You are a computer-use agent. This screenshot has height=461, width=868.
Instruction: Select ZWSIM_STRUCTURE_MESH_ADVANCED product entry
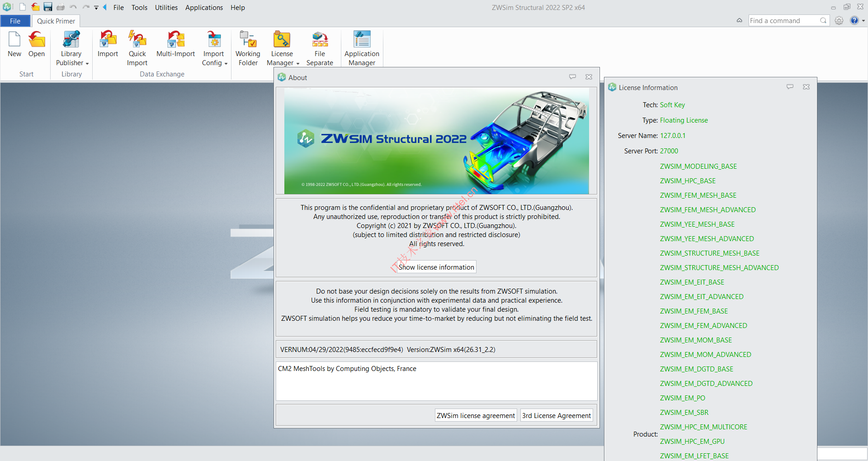tap(719, 268)
